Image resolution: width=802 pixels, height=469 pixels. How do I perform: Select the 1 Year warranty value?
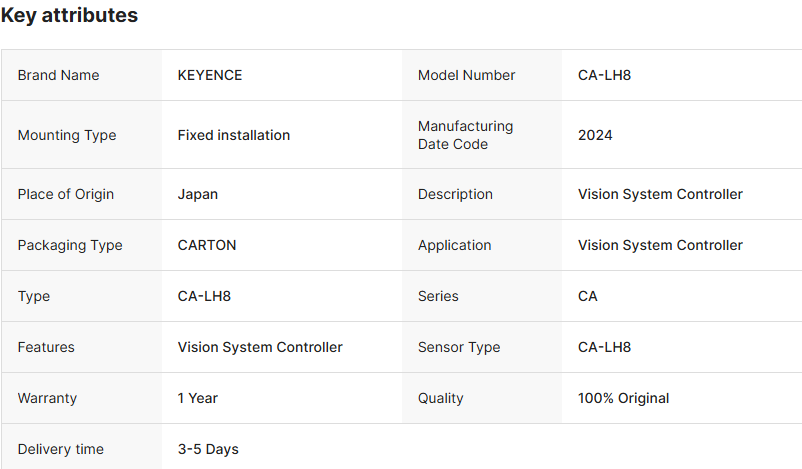click(x=198, y=398)
